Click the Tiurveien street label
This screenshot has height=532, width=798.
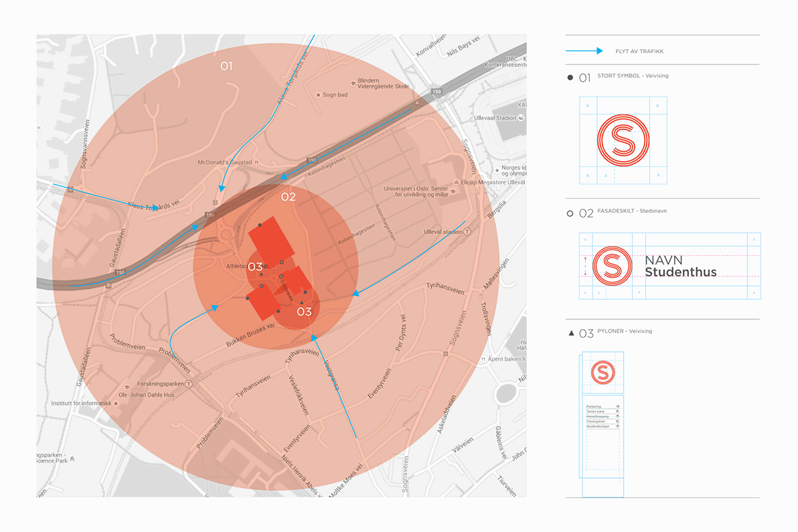[507, 487]
